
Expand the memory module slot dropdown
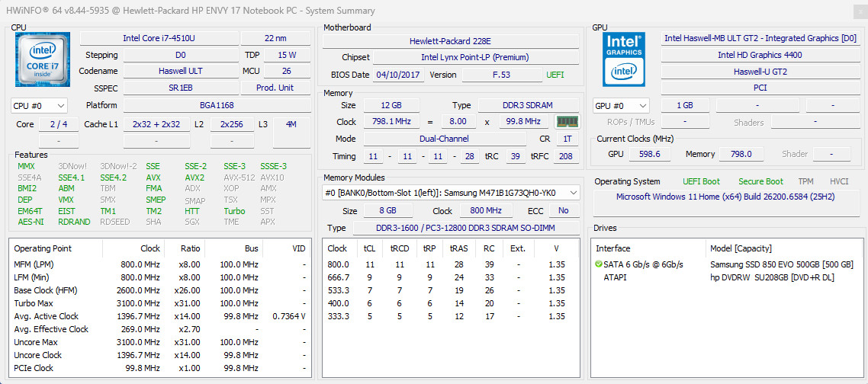tap(451, 193)
